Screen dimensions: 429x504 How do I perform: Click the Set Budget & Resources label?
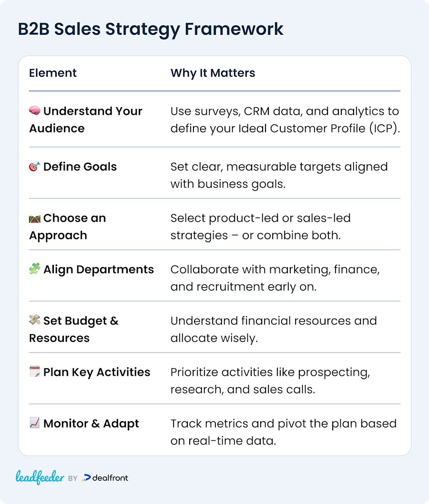[x=73, y=330]
